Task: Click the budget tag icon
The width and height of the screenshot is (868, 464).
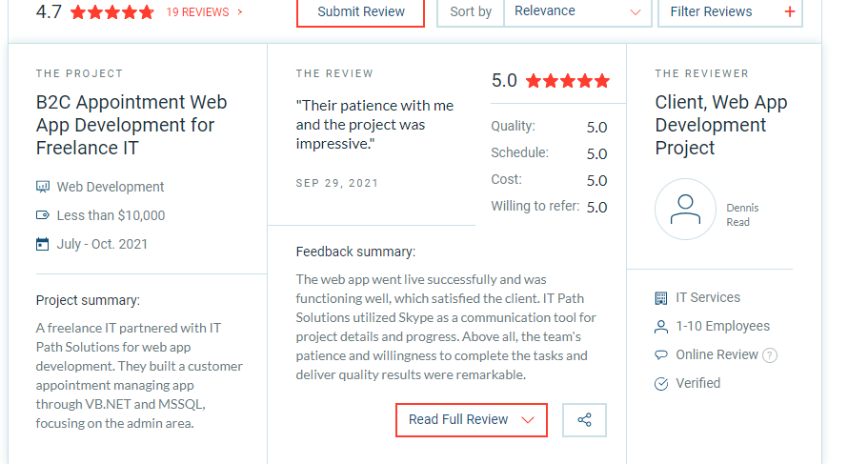Action: (42, 215)
